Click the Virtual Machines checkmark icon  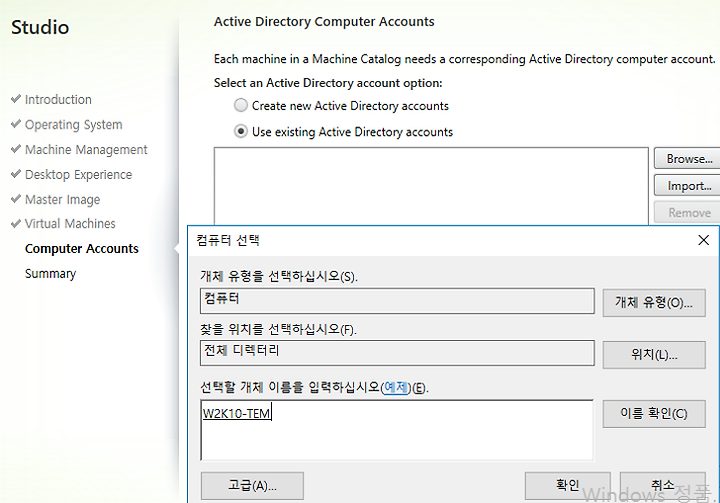[x=16, y=223]
